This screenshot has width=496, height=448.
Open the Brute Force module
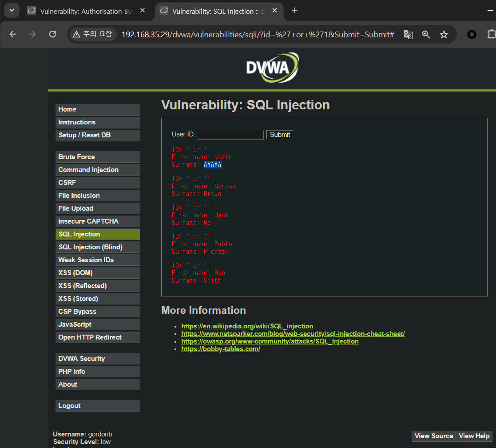click(x=98, y=157)
